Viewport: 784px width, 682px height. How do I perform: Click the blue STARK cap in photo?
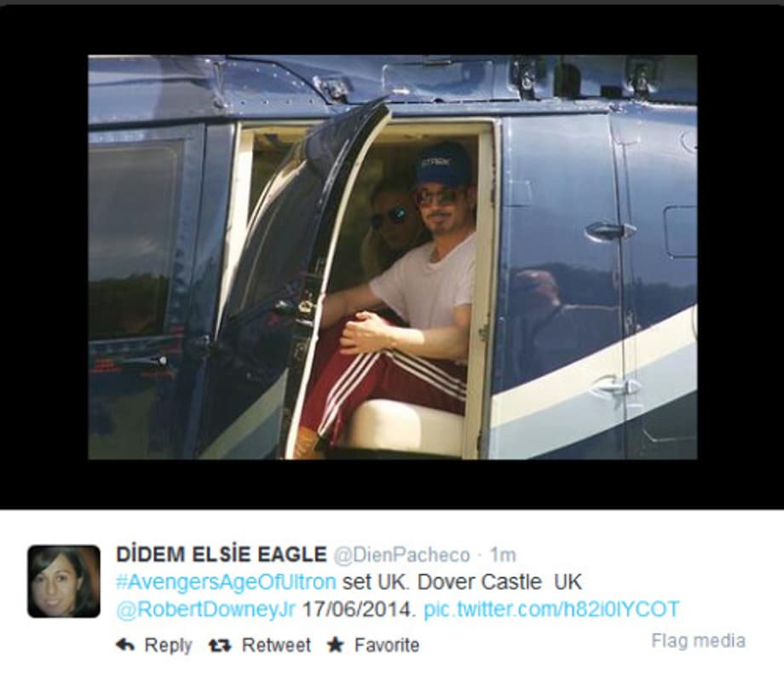click(x=442, y=165)
